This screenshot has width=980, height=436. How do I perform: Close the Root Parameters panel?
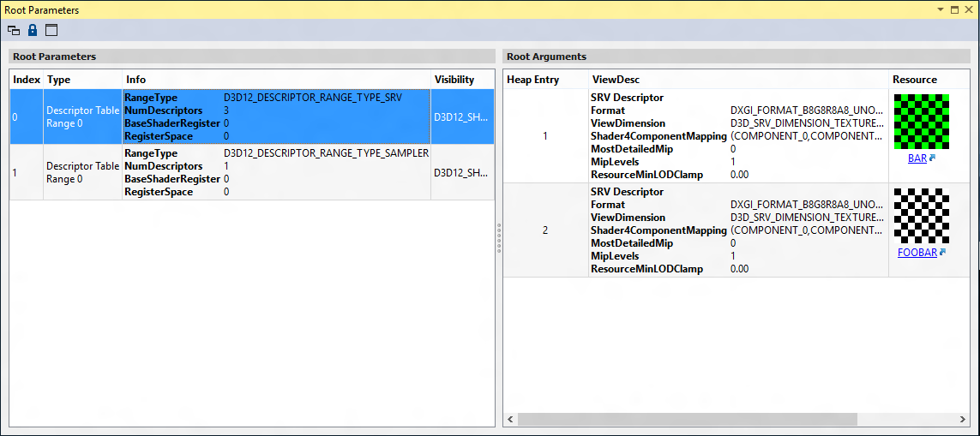pos(968,9)
